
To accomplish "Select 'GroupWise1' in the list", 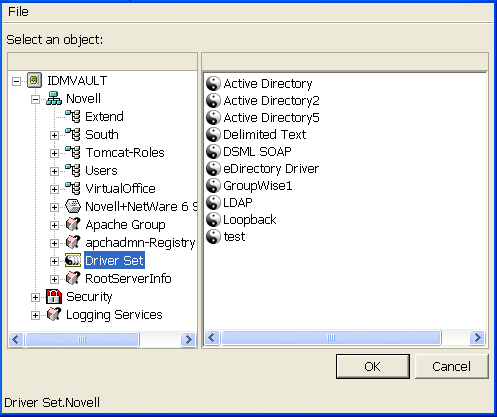I will 258,185.
